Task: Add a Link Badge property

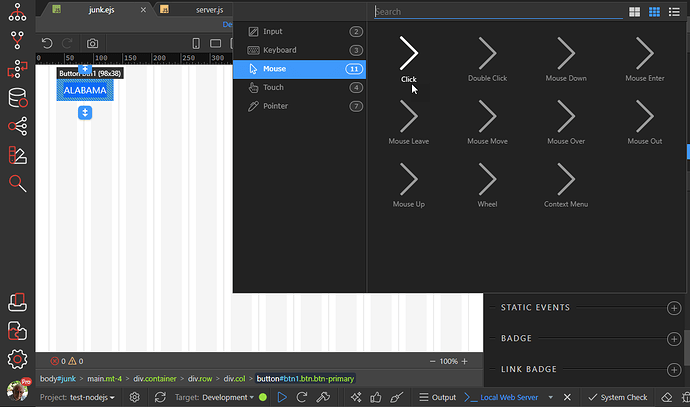Action: [x=674, y=370]
